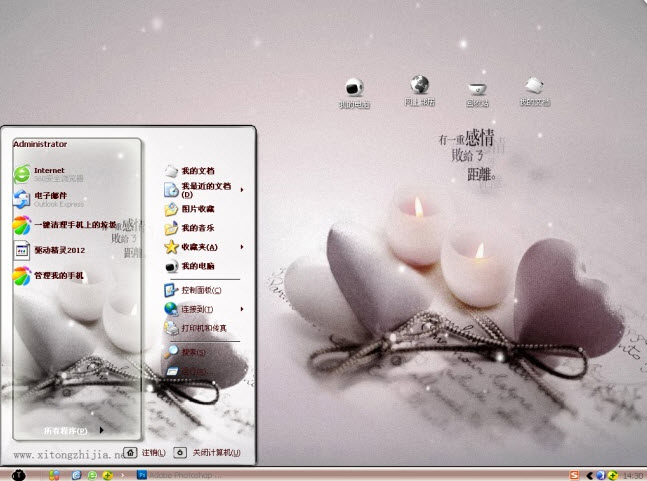Click orange S input method tray icon
Image resolution: width=647 pixels, height=481 pixels.
(x=574, y=475)
